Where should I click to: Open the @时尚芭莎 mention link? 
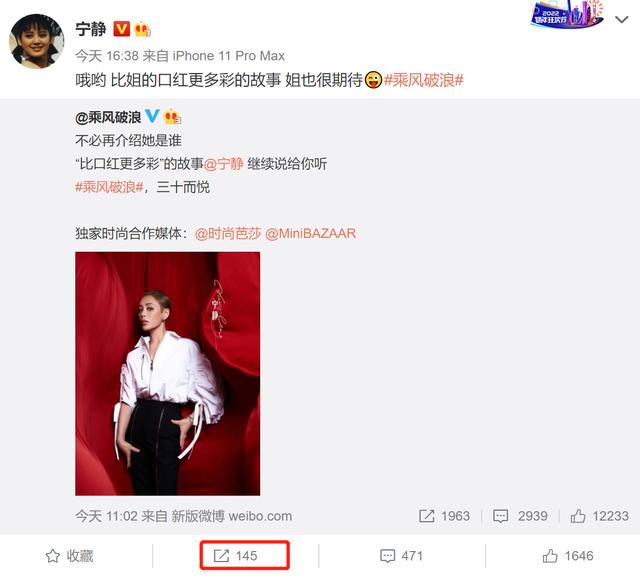pos(228,233)
